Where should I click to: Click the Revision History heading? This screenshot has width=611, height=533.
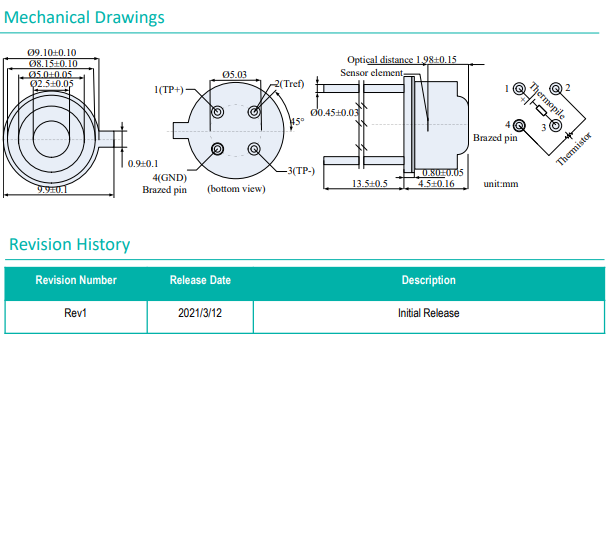point(69,244)
